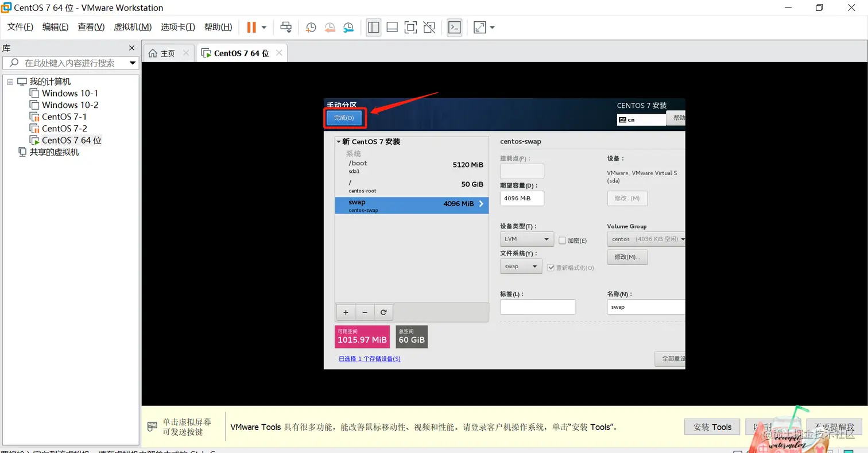Maximize the VMware Workstation window
The image size is (868, 453).
click(x=819, y=7)
